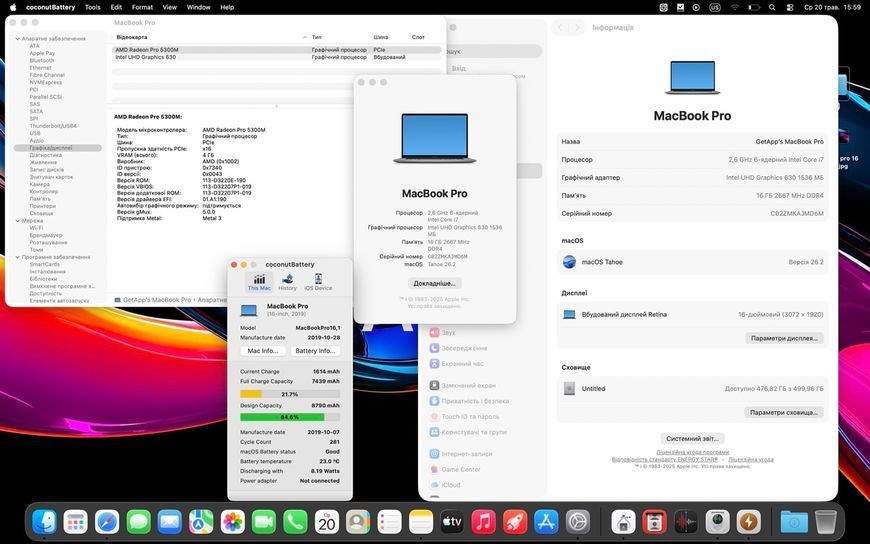Click the Системний звіт... button
This screenshot has width=870, height=544.
[x=692, y=439]
